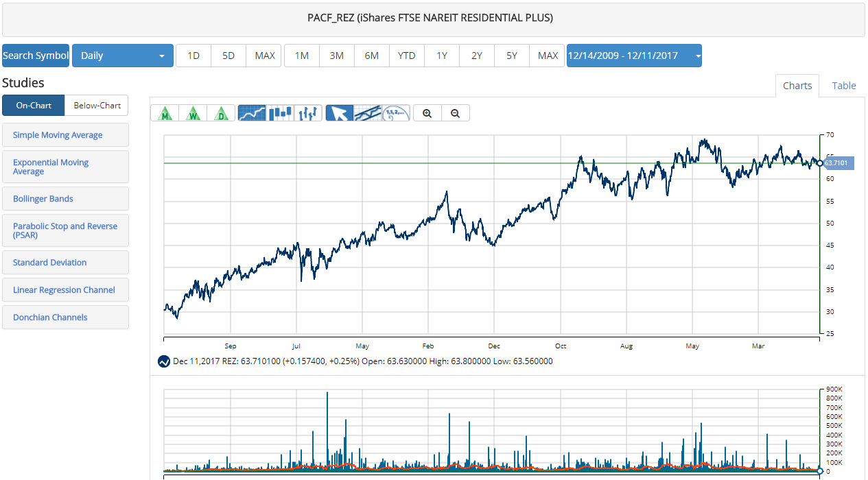
Task: Set chart range to 2Y
Action: (x=477, y=56)
